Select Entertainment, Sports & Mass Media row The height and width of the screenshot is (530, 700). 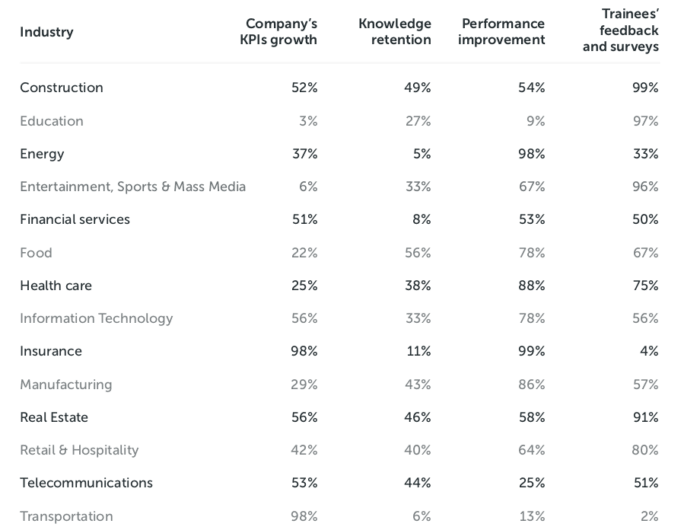(133, 187)
